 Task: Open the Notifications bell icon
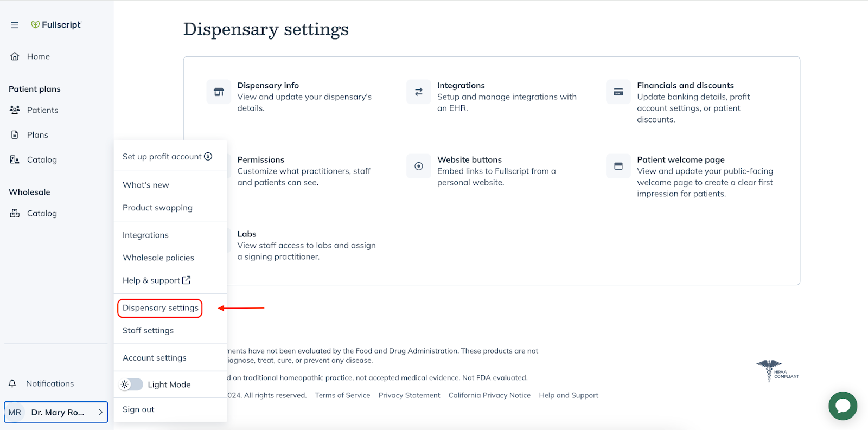pos(12,383)
